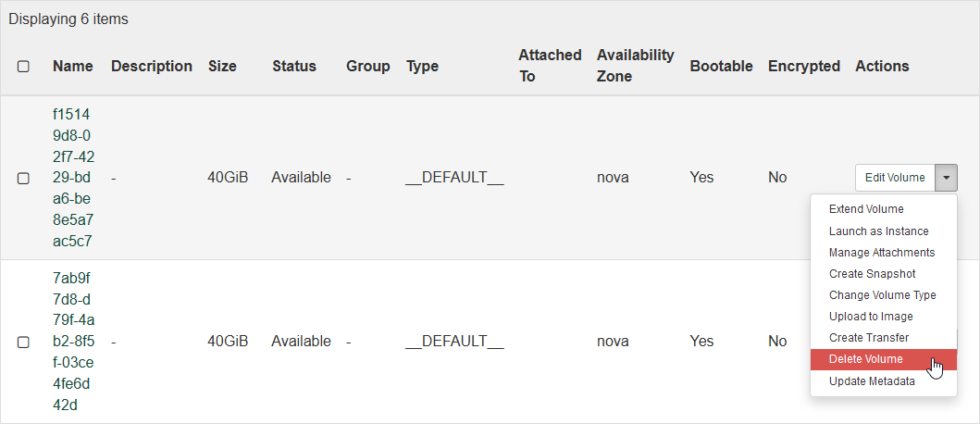Open volume link 7ab9f7d8-d79f-4ab2
980x424 pixels.
pos(73,342)
